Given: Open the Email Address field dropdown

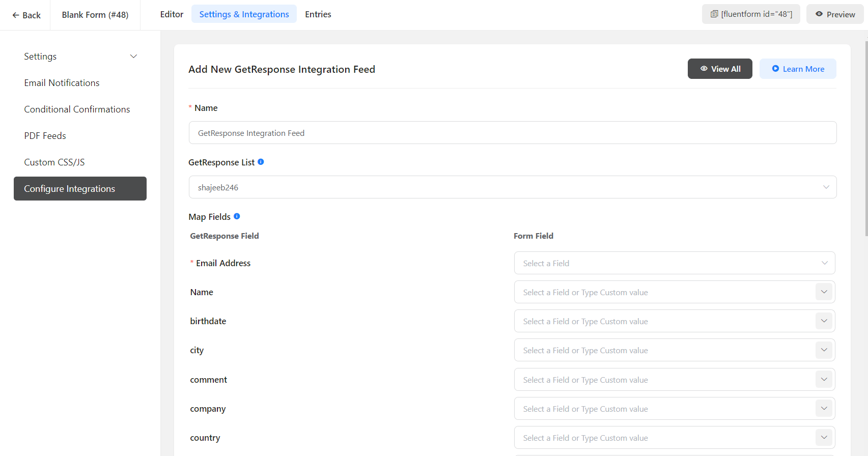Looking at the screenshot, I should pos(674,263).
